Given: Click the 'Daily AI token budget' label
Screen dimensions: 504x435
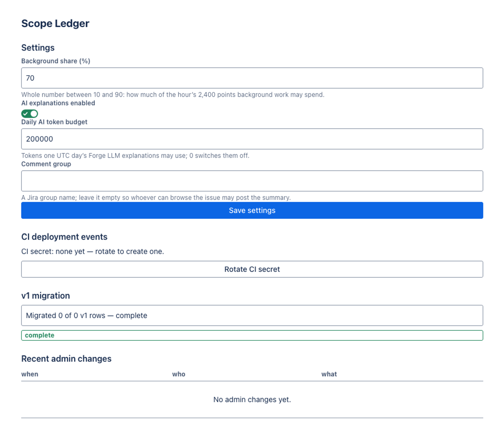Looking at the screenshot, I should 55,122.
